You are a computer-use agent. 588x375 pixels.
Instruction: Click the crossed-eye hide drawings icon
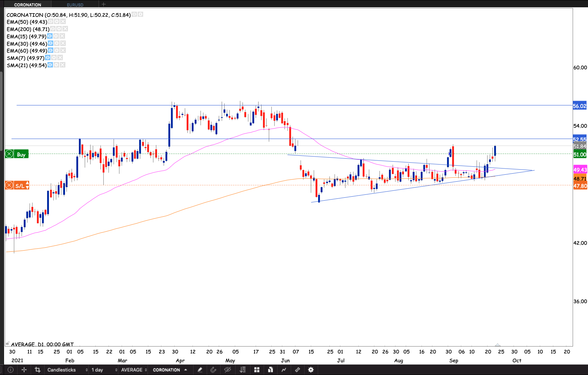click(228, 370)
